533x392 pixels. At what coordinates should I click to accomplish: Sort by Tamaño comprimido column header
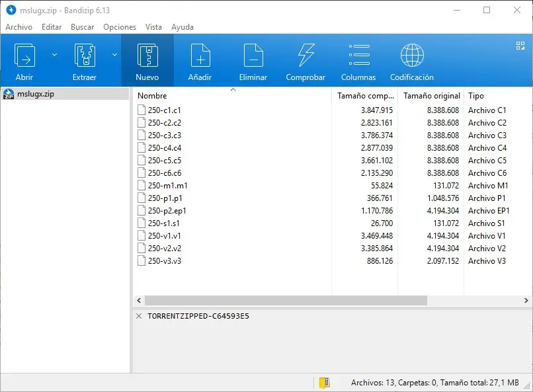[365, 96]
